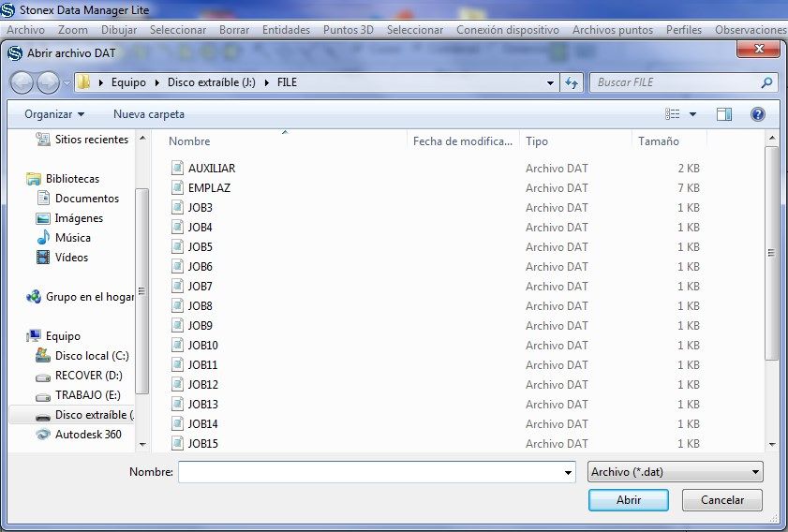Click the file list vertical scrollbar thumb
The width and height of the screenshot is (788, 532).
[x=771, y=253]
